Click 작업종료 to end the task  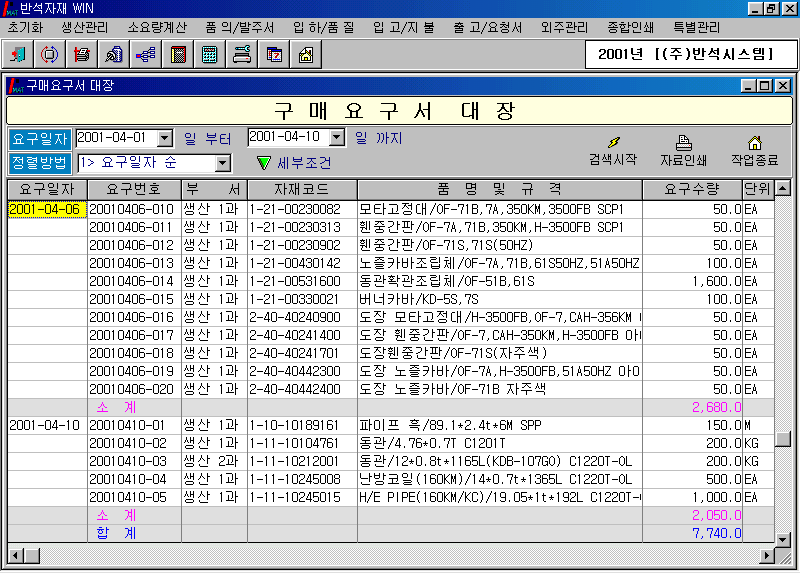(755, 151)
